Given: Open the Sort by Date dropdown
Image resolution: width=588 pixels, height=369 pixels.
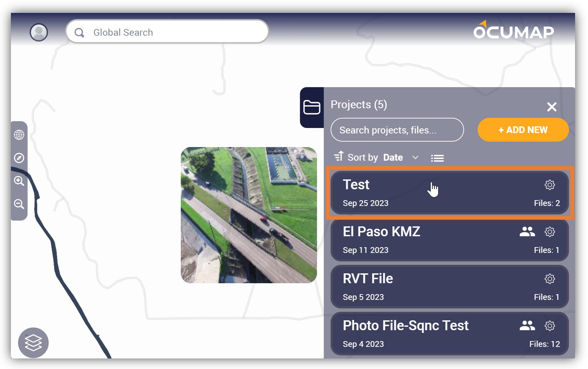Looking at the screenshot, I should point(403,157).
